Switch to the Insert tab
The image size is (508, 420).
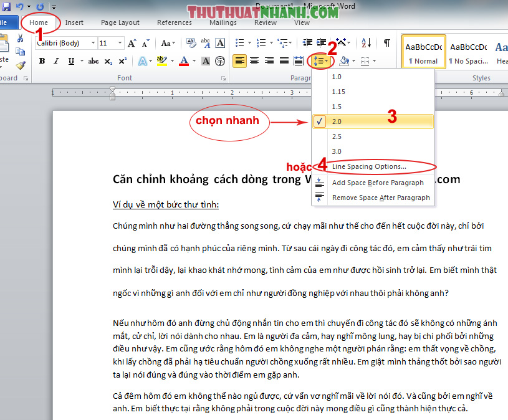click(x=74, y=22)
